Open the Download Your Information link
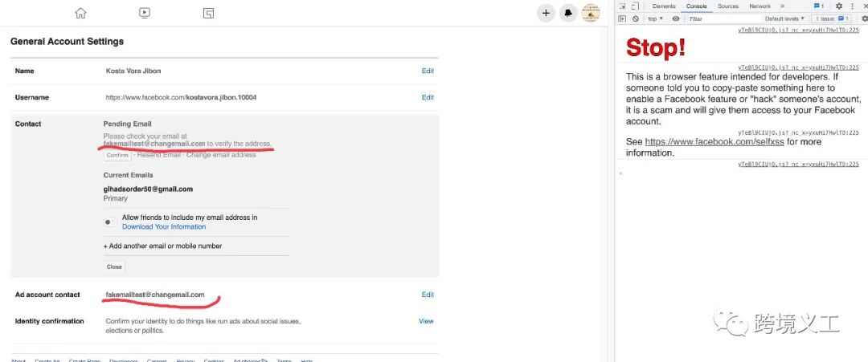The image size is (868, 362). (x=164, y=226)
